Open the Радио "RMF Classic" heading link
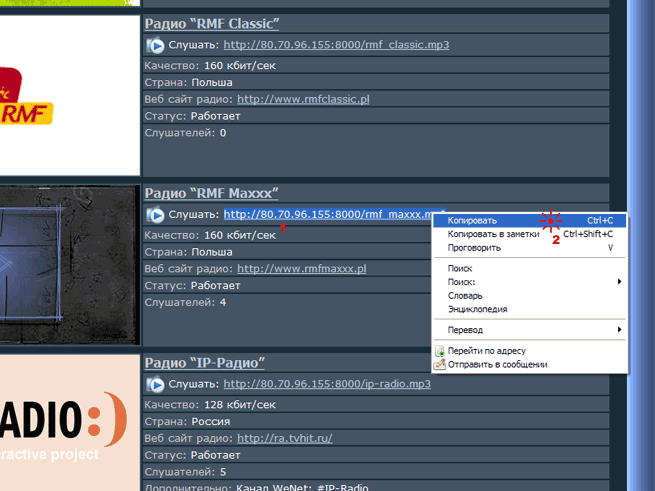The height and width of the screenshot is (491, 655). click(212, 24)
